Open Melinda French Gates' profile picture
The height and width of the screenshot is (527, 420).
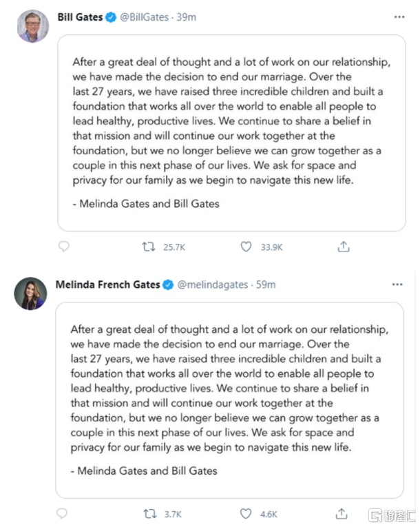click(30, 294)
